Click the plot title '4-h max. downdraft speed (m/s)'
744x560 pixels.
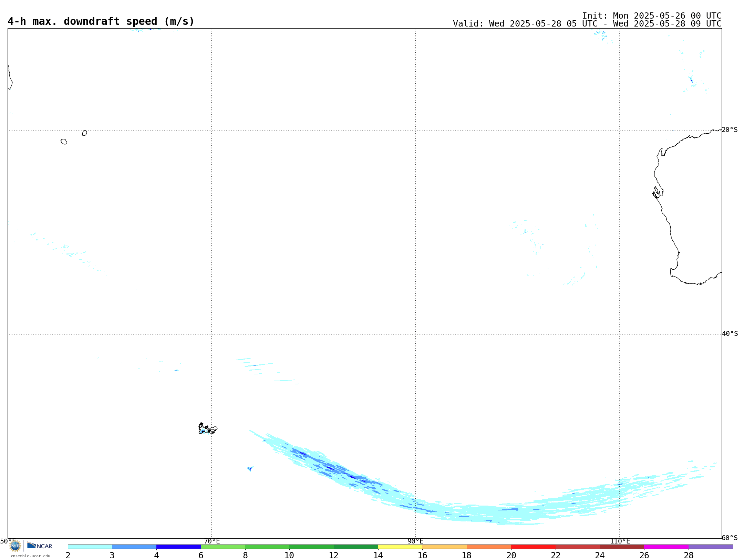click(101, 21)
